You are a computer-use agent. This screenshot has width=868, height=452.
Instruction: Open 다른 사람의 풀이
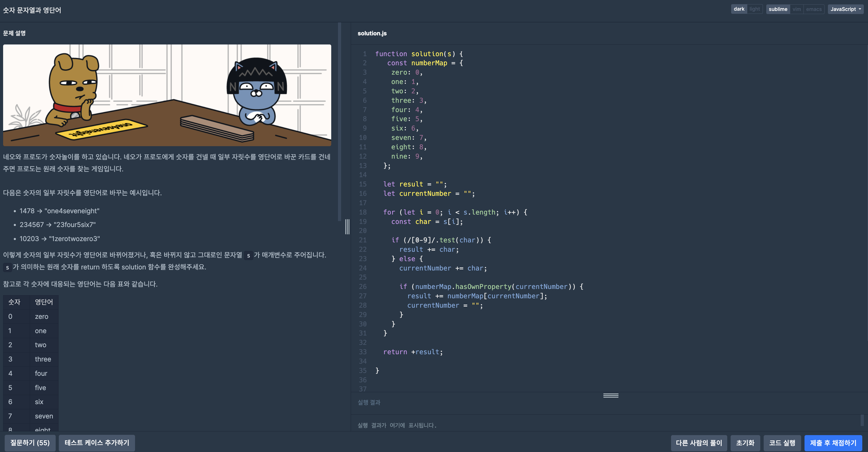[x=699, y=443]
